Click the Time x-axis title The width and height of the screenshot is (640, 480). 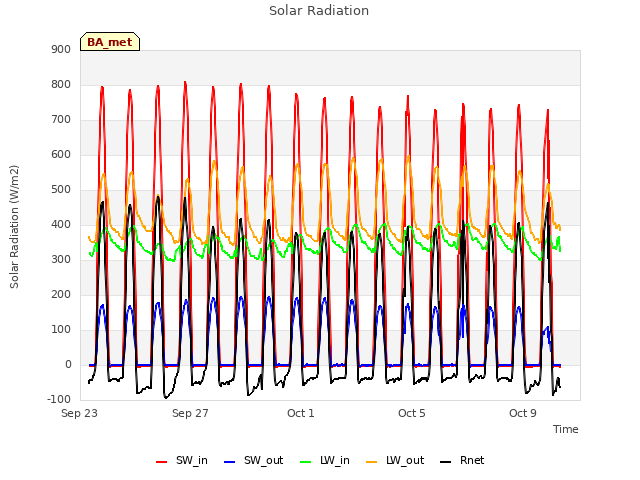(565, 429)
